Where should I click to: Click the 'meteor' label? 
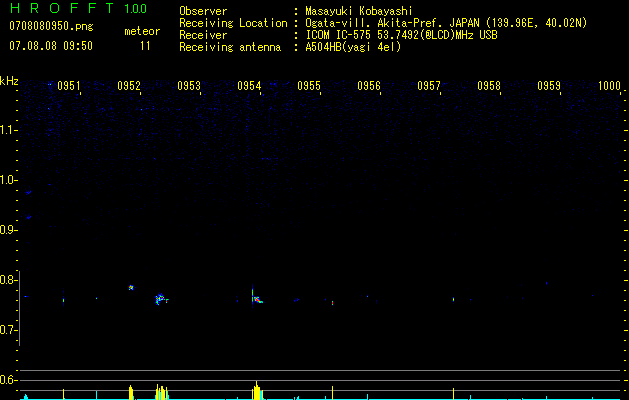(142, 31)
